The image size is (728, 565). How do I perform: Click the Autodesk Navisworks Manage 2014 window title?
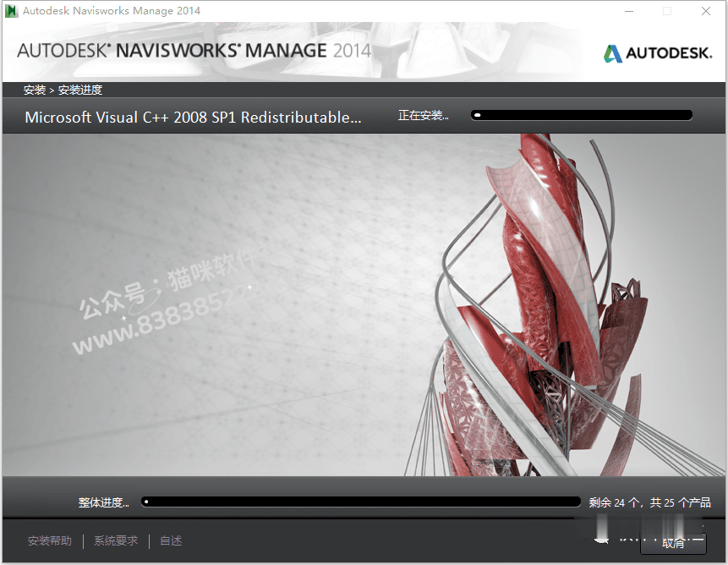pyautogui.click(x=112, y=11)
